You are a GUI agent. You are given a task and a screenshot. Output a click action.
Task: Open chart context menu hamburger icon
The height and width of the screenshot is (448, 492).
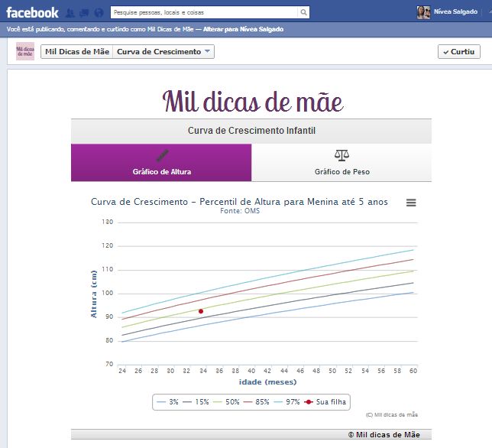click(x=411, y=203)
